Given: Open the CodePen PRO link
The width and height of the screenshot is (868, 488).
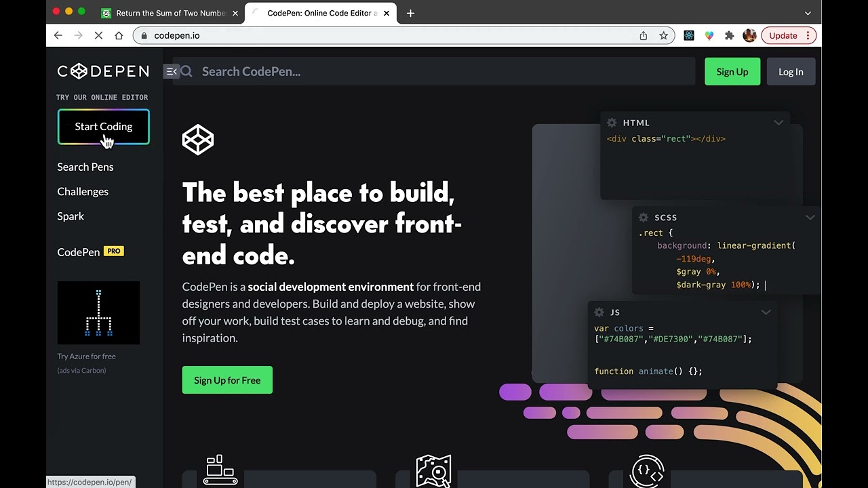Looking at the screenshot, I should [x=90, y=251].
